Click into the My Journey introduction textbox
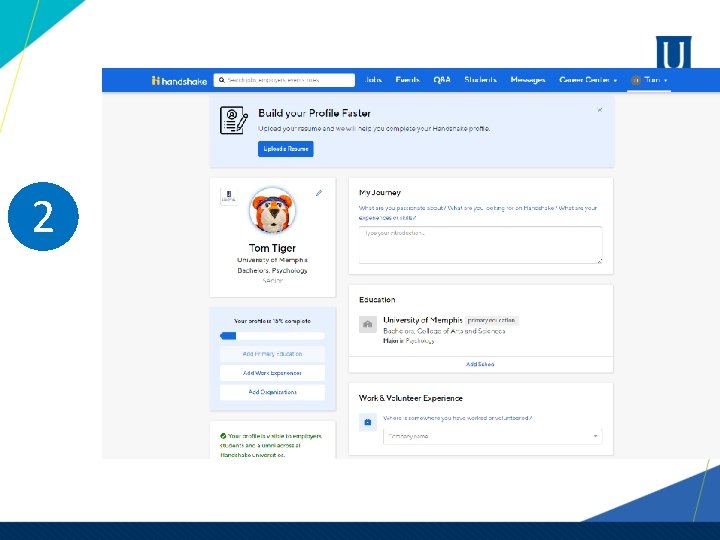 click(x=480, y=245)
